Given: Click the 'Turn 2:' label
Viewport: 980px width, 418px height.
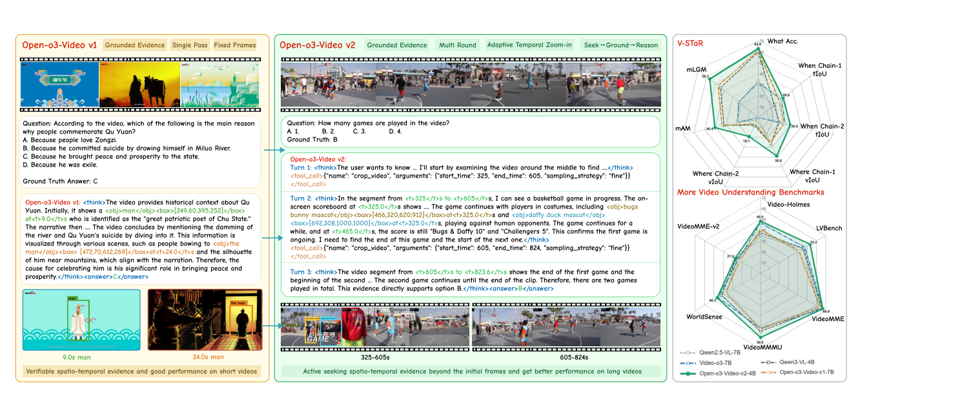Looking at the screenshot, I should [x=300, y=198].
